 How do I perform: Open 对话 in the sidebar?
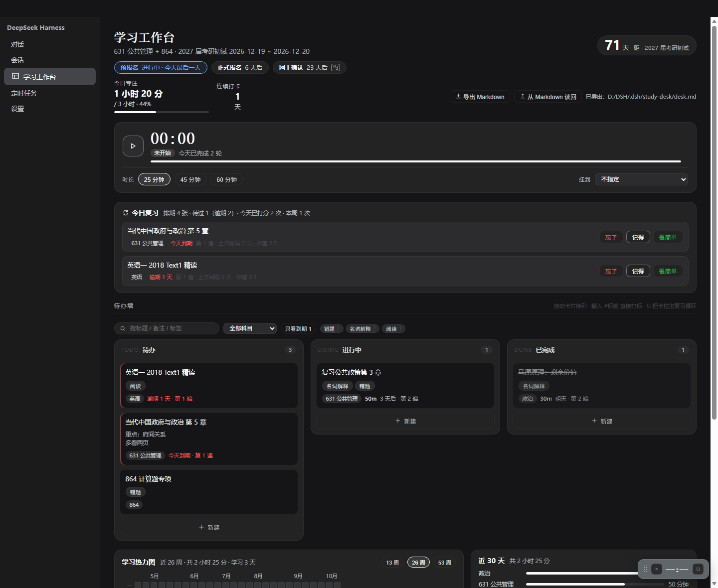(50, 44)
